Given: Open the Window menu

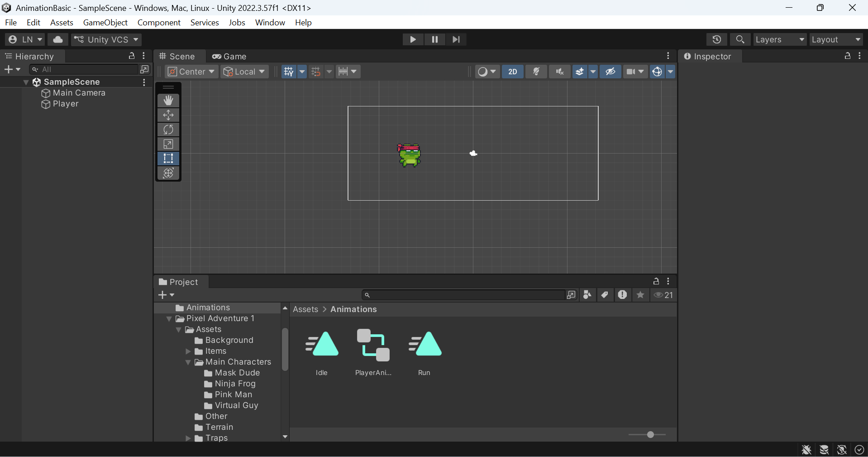Looking at the screenshot, I should tap(270, 22).
